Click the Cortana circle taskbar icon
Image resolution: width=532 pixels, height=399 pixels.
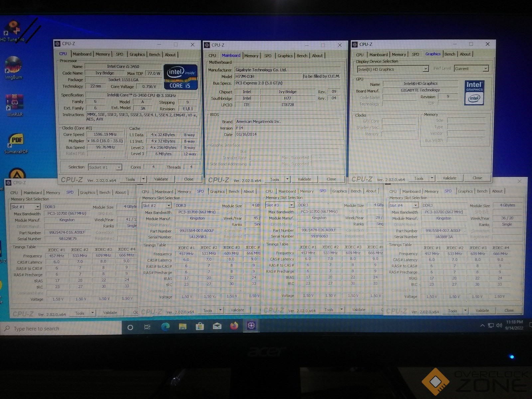point(130,328)
